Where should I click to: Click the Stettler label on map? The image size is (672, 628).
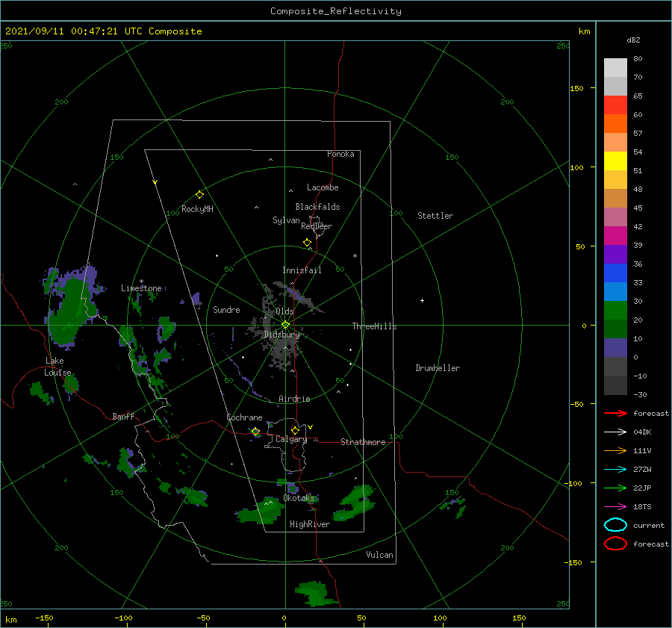(435, 216)
